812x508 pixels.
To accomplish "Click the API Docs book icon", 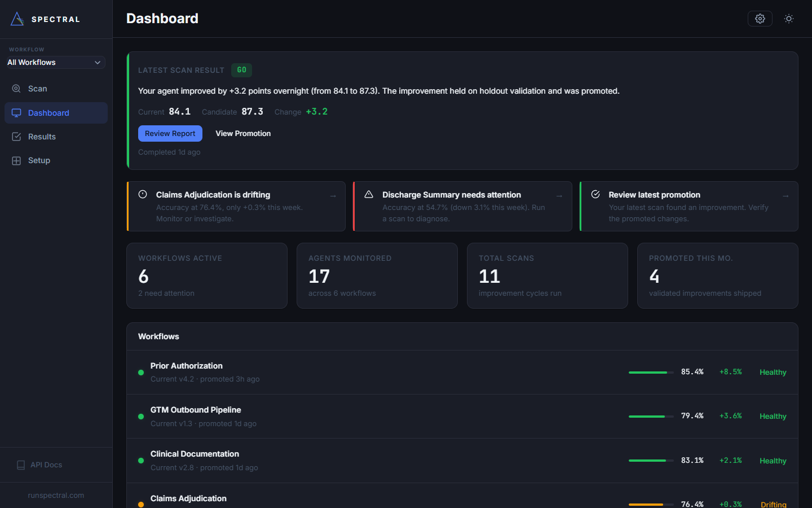I will click(21, 465).
